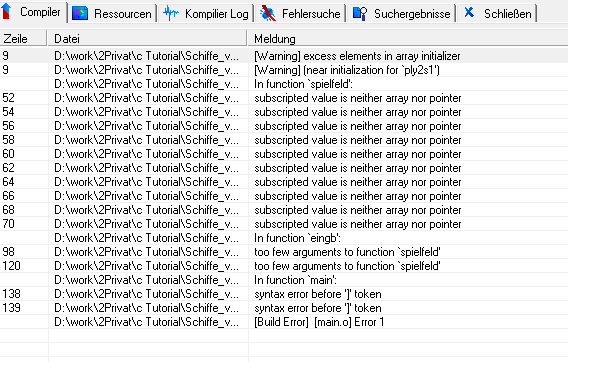
Task: Select the line 54 subscripted value error
Action: 284,112
